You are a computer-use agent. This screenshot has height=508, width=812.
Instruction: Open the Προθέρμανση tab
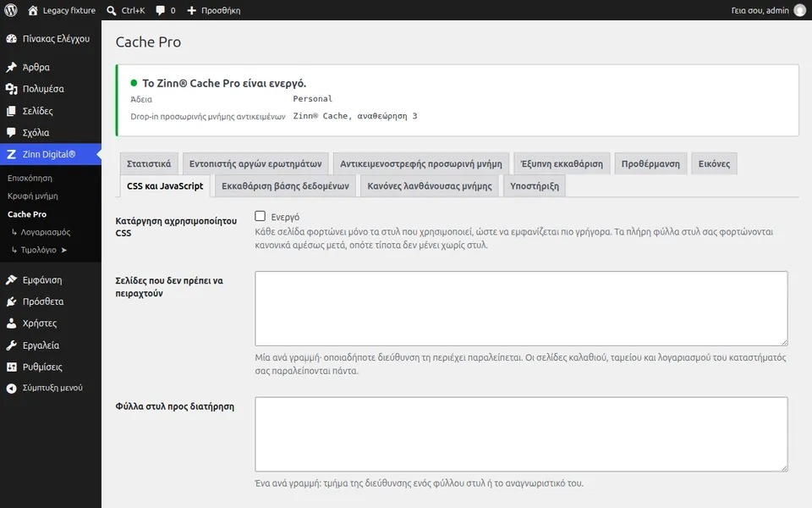click(x=650, y=163)
